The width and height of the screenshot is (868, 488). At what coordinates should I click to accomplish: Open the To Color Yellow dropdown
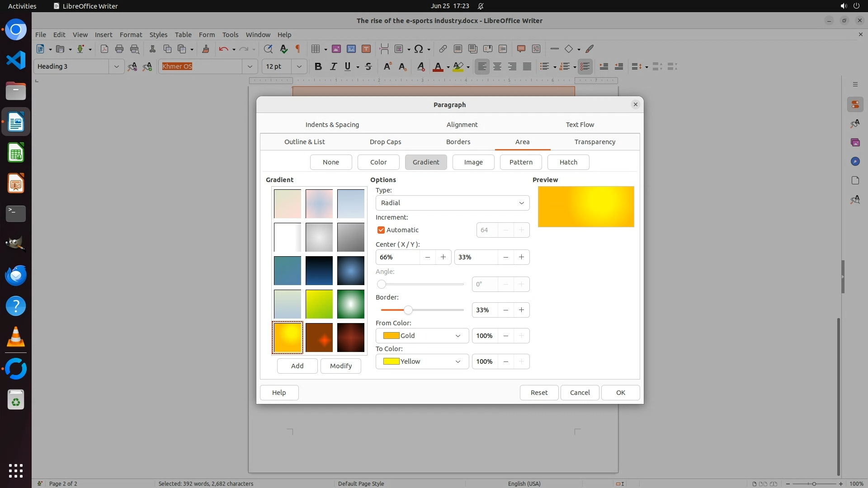(422, 361)
